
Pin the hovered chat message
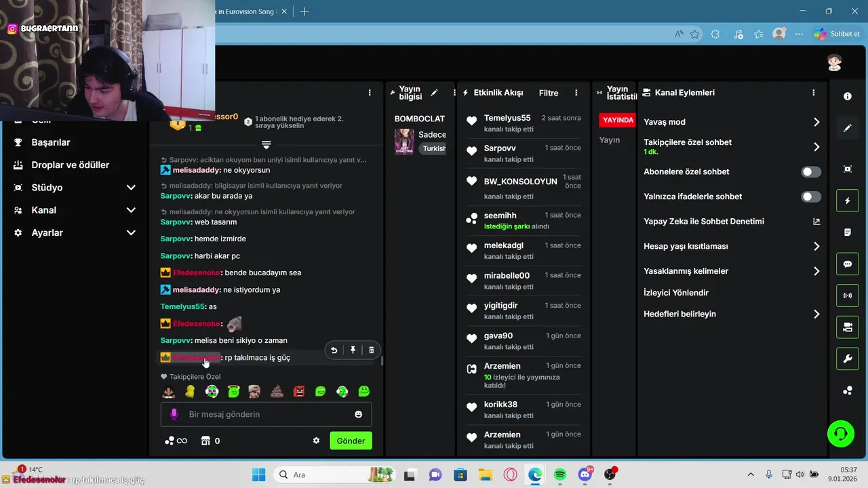tap(353, 350)
